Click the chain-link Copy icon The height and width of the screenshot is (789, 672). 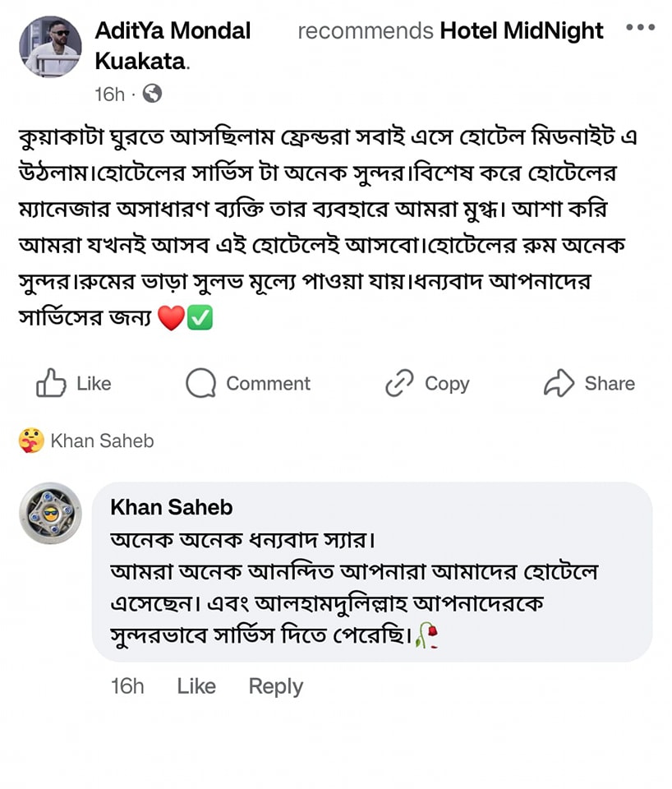tap(399, 384)
